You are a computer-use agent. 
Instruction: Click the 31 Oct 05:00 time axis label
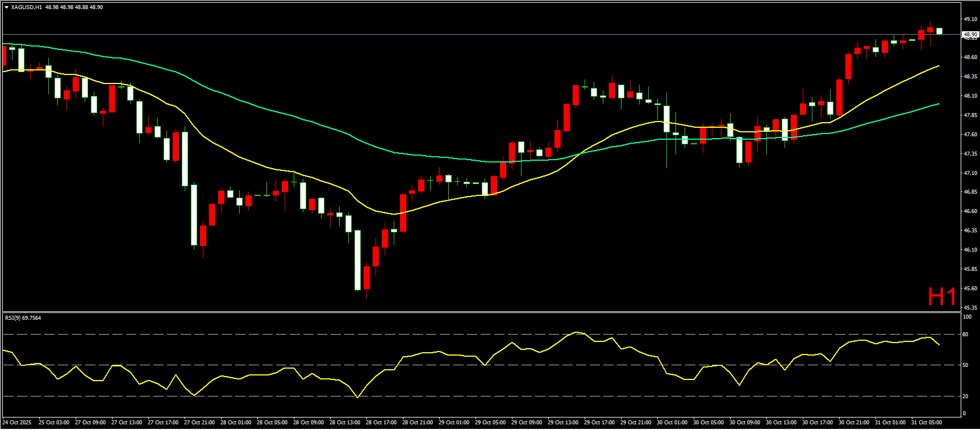(x=927, y=423)
